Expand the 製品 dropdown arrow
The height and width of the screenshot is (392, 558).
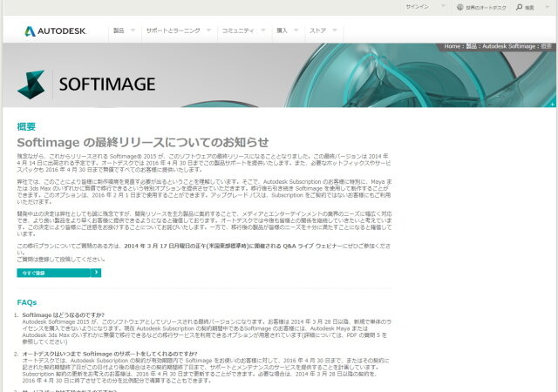tap(133, 30)
